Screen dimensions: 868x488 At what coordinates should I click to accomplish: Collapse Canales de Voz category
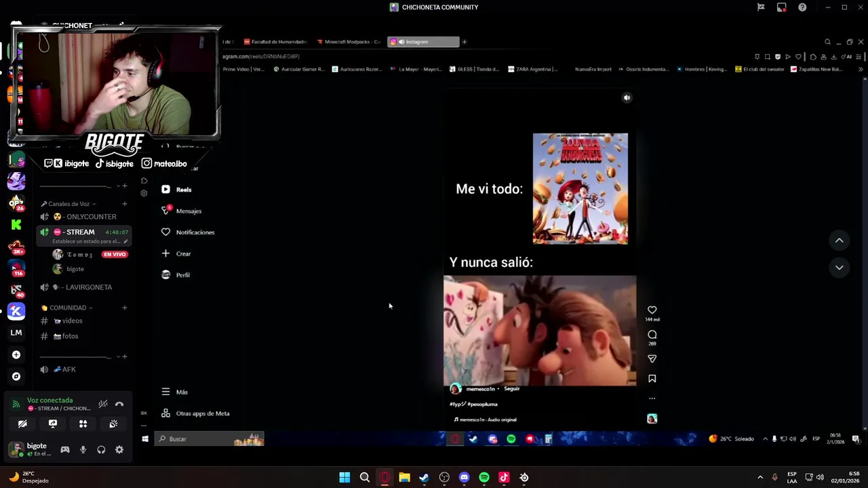click(68, 204)
